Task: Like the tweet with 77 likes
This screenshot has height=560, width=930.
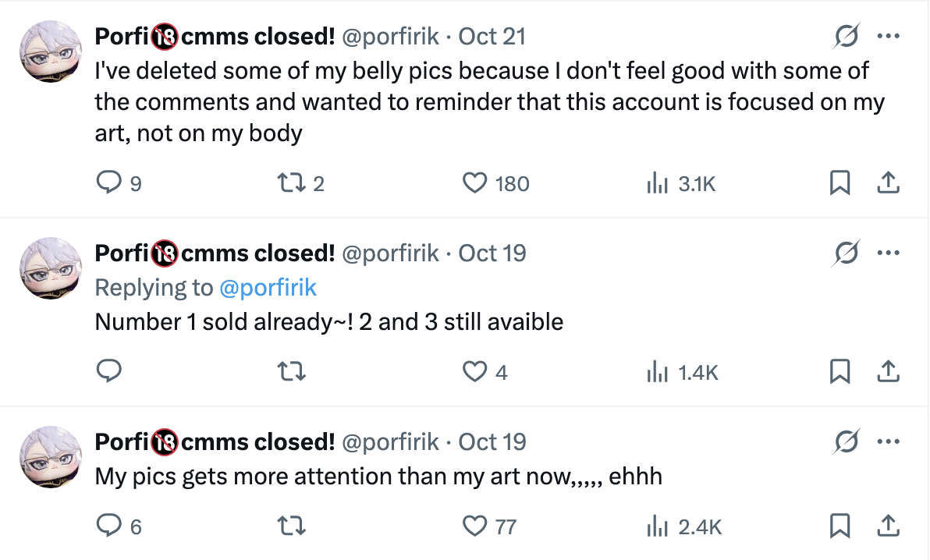Action: coord(474,526)
